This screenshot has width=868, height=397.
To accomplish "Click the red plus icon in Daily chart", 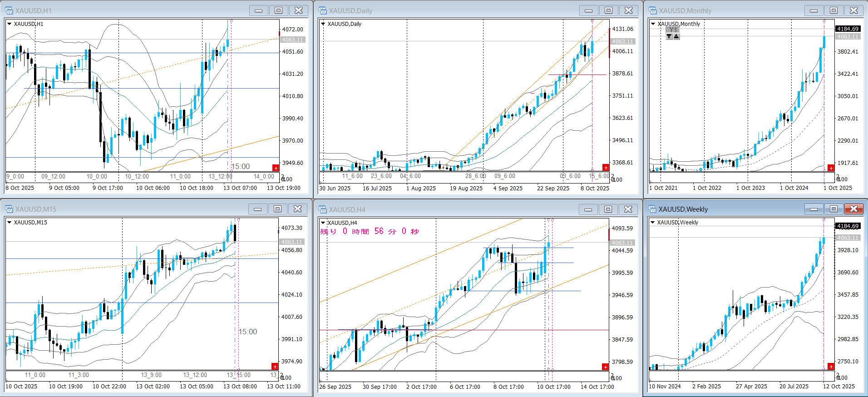I will coord(606,168).
